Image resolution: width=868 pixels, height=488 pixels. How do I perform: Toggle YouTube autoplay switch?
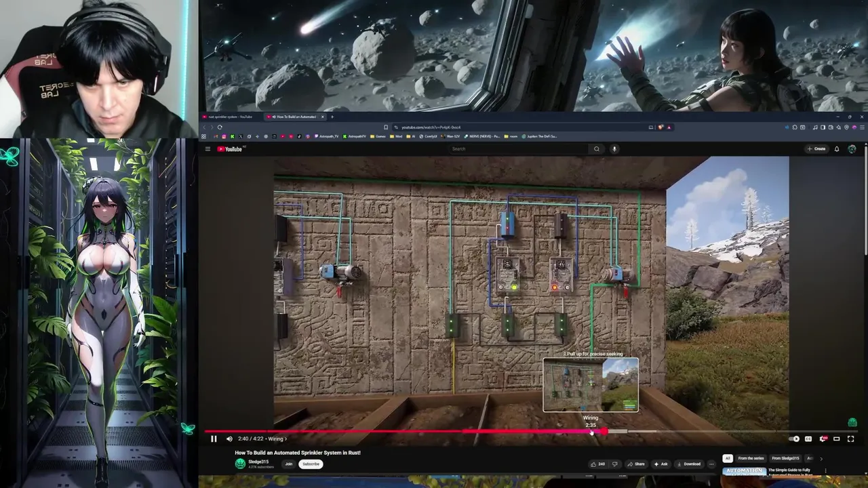click(794, 439)
